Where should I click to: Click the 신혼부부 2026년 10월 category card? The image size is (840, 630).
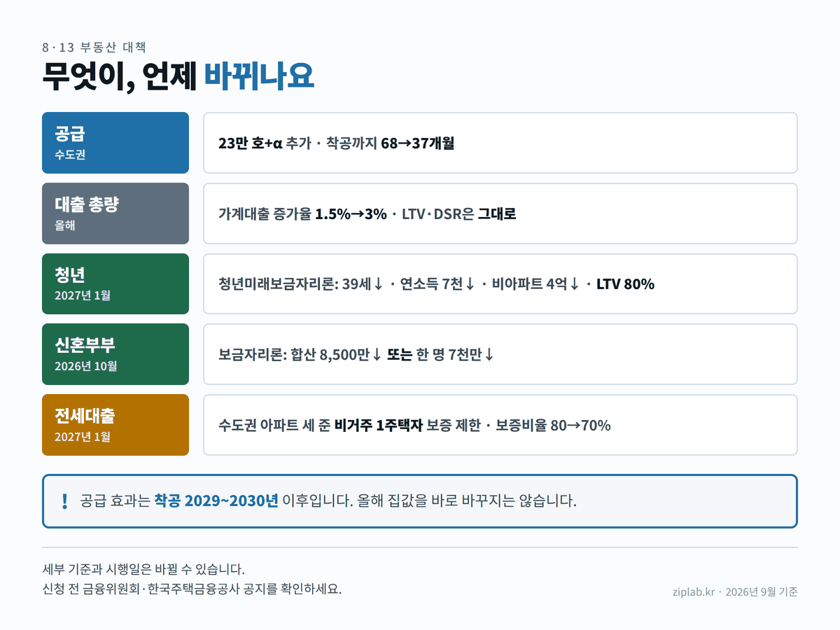coord(115,354)
